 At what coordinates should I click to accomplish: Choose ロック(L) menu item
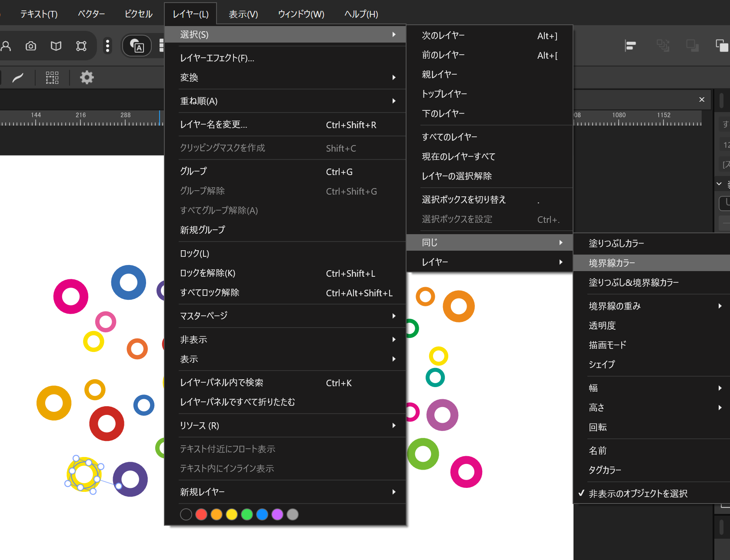[285, 253]
